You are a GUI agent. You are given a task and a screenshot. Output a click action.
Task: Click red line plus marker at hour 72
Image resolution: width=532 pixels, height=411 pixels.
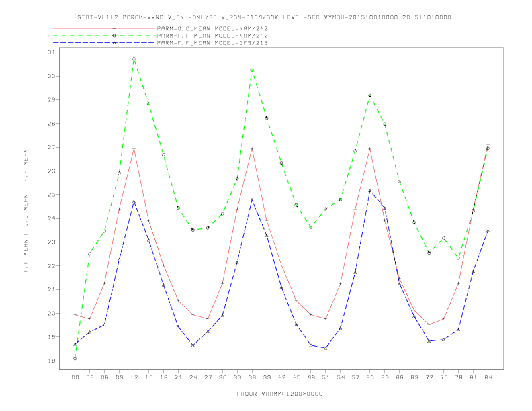(429, 324)
